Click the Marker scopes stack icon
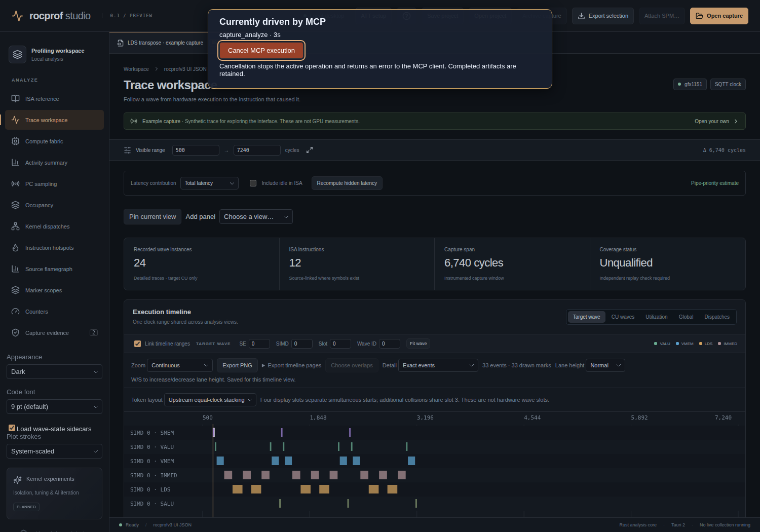The height and width of the screenshot is (532, 760). pyautogui.click(x=16, y=290)
